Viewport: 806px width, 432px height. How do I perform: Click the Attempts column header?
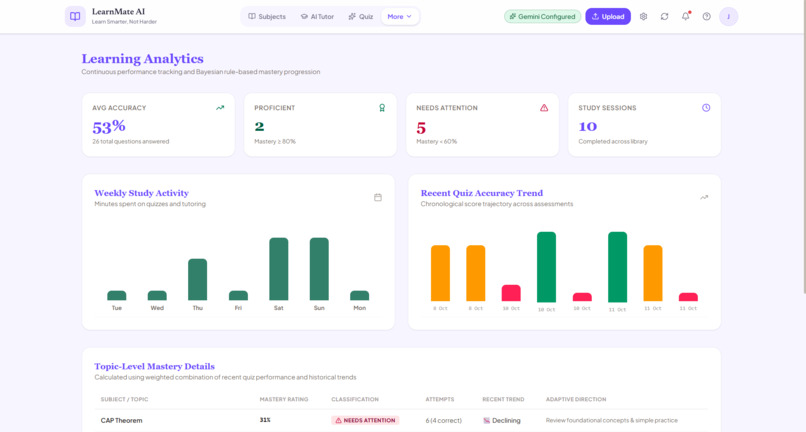439,399
